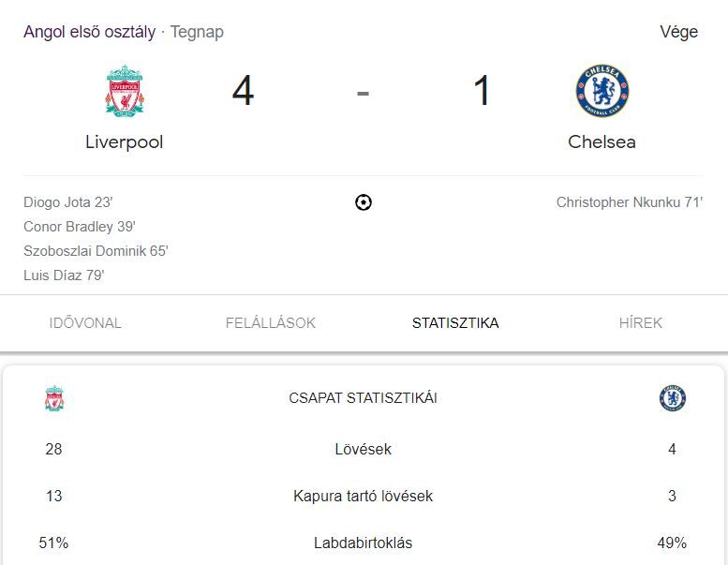728x565 pixels.
Task: Click Luis Díaz 79' goal entry
Action: 64,275
